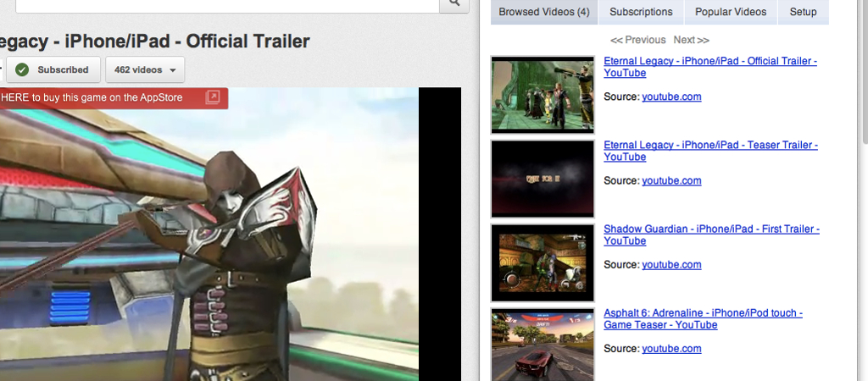
Task: Open Shadow Guardian First Trailer link
Action: [x=711, y=235]
